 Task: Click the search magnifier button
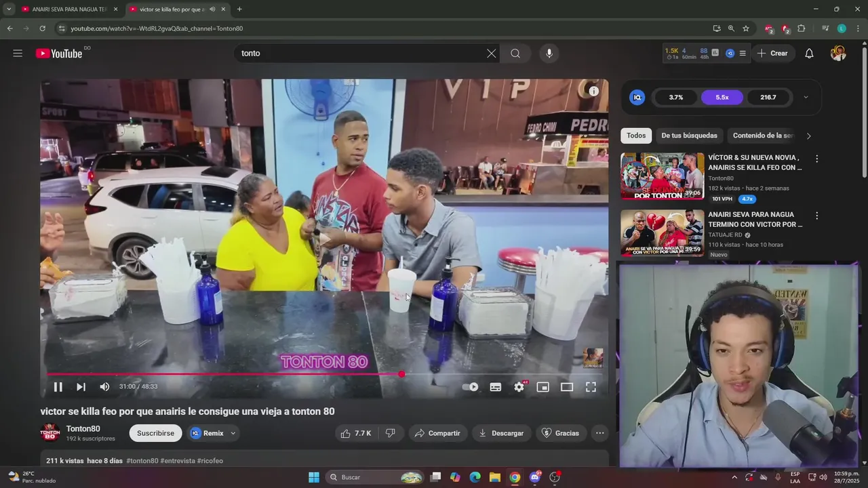[x=515, y=54]
